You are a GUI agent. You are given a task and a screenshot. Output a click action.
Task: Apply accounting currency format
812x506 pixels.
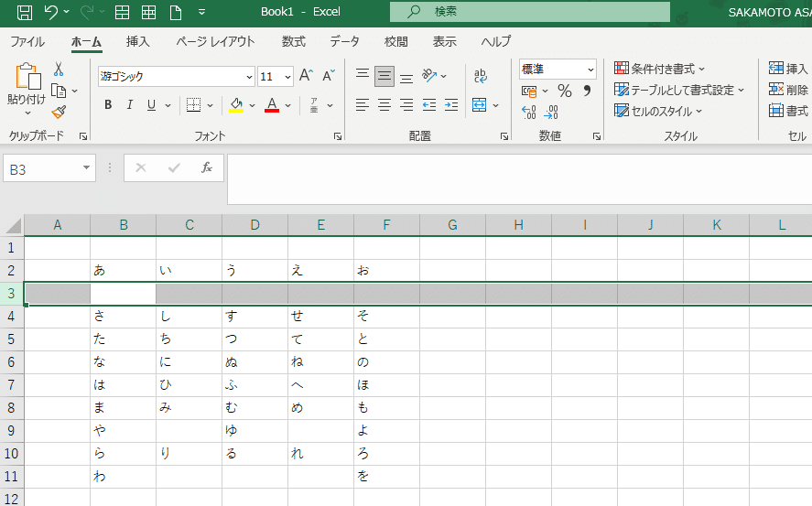529,92
